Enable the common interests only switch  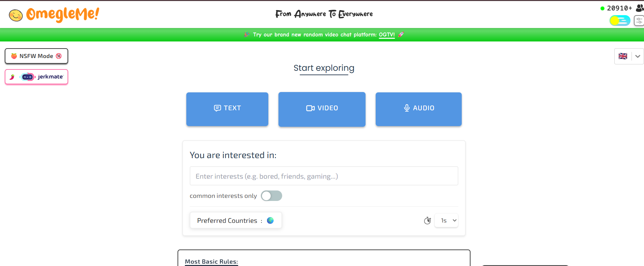coord(271,196)
